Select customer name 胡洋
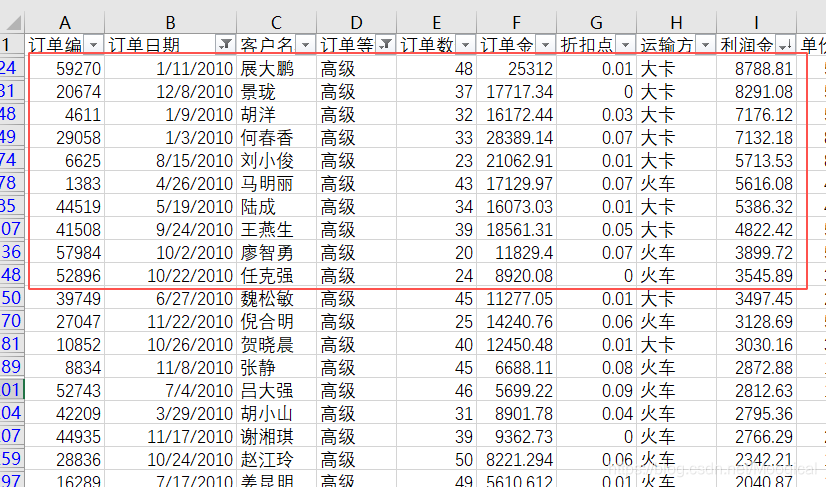This screenshot has width=826, height=487. [258, 115]
